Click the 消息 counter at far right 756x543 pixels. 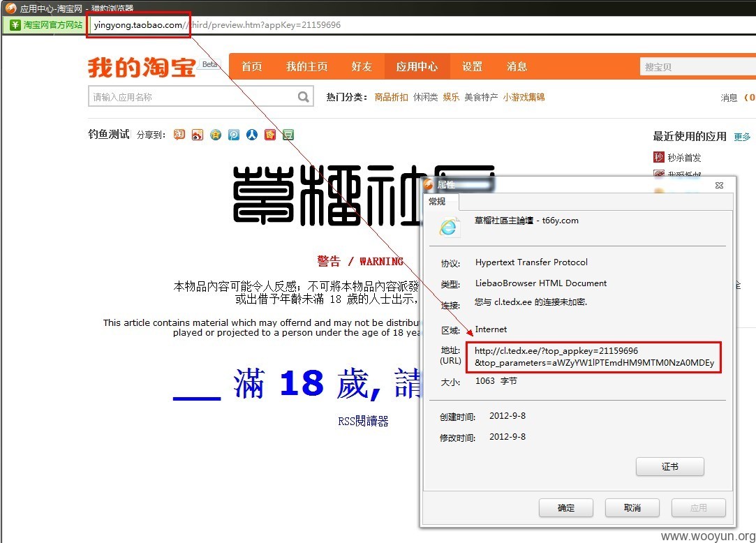(738, 98)
